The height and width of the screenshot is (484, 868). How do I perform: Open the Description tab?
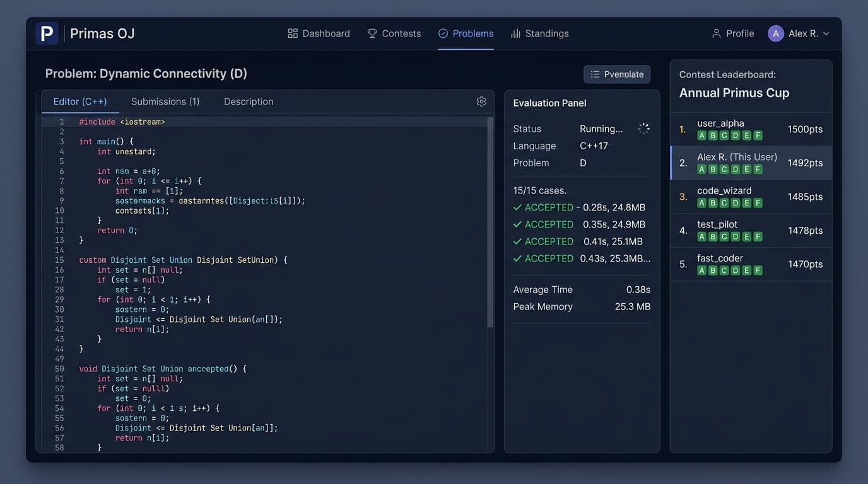249,101
